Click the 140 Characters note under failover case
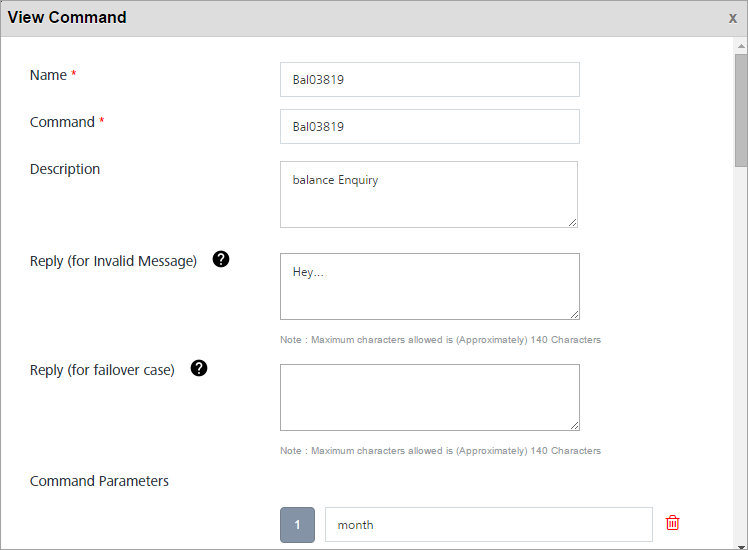Viewport: 748px width, 550px height. point(440,451)
